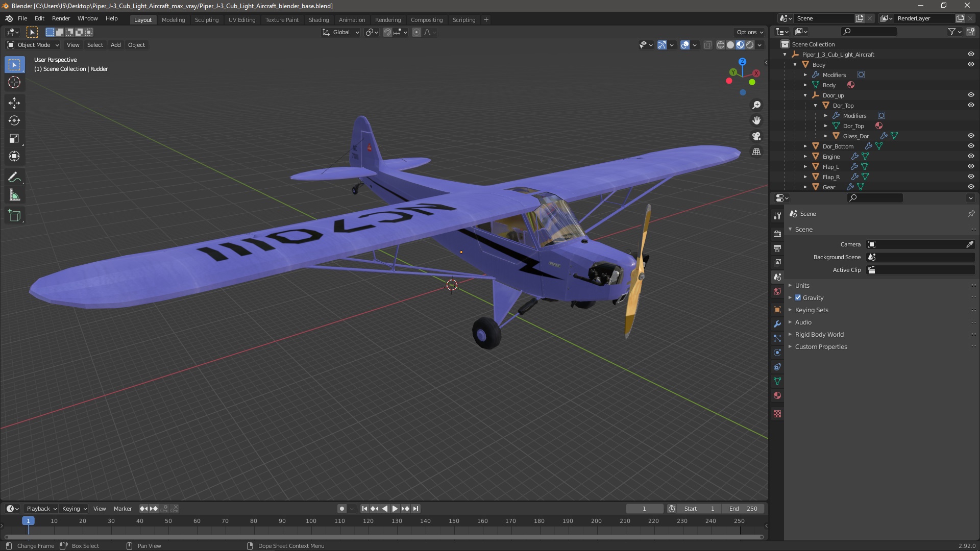The image size is (980, 551).
Task: Open the Physics properties tab
Action: (777, 353)
